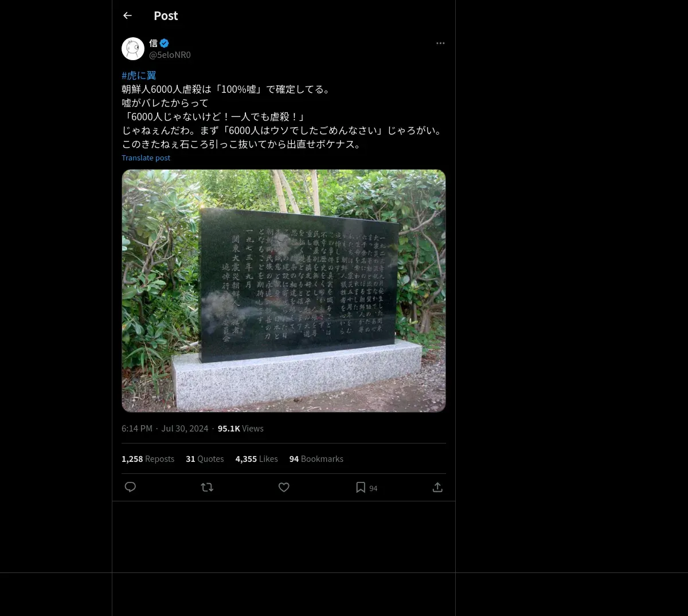Screen dimensions: 688x616
Task: Click the 94 Bookmarks count
Action: [316, 458]
